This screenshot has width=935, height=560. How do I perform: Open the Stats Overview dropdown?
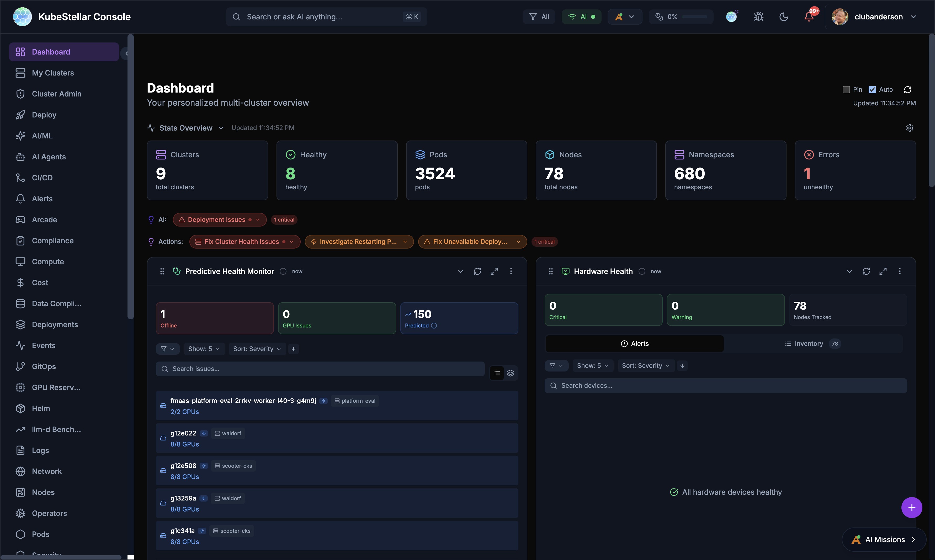point(221,128)
